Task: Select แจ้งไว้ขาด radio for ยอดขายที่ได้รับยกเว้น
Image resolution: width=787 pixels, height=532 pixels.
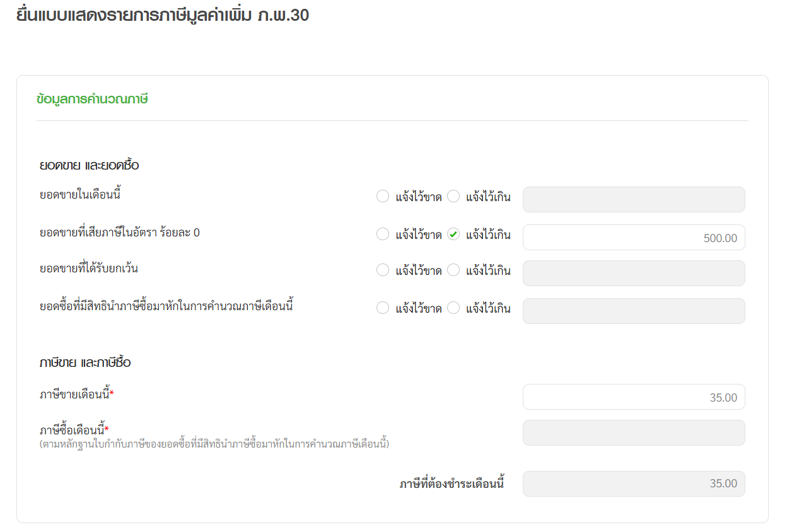Action: point(383,270)
